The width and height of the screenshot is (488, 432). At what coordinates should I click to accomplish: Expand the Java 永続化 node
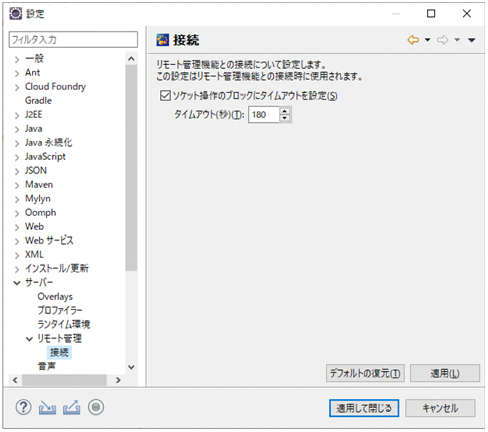point(17,143)
